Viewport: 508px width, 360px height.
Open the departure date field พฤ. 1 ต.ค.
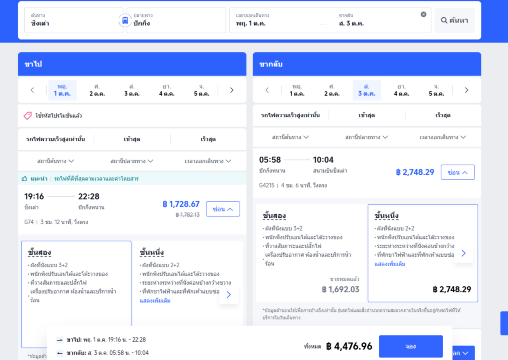pyautogui.click(x=280, y=20)
